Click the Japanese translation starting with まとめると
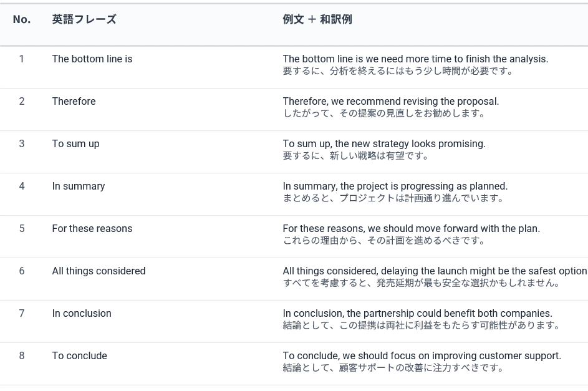The width and height of the screenshot is (588, 391). (393, 198)
